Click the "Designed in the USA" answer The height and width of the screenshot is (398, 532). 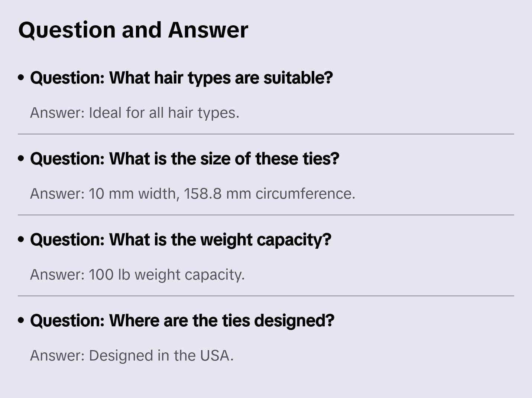[132, 356]
